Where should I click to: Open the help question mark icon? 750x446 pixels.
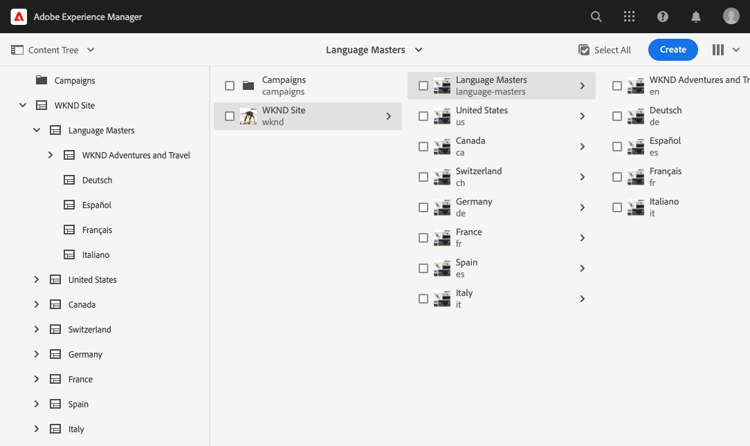[662, 17]
